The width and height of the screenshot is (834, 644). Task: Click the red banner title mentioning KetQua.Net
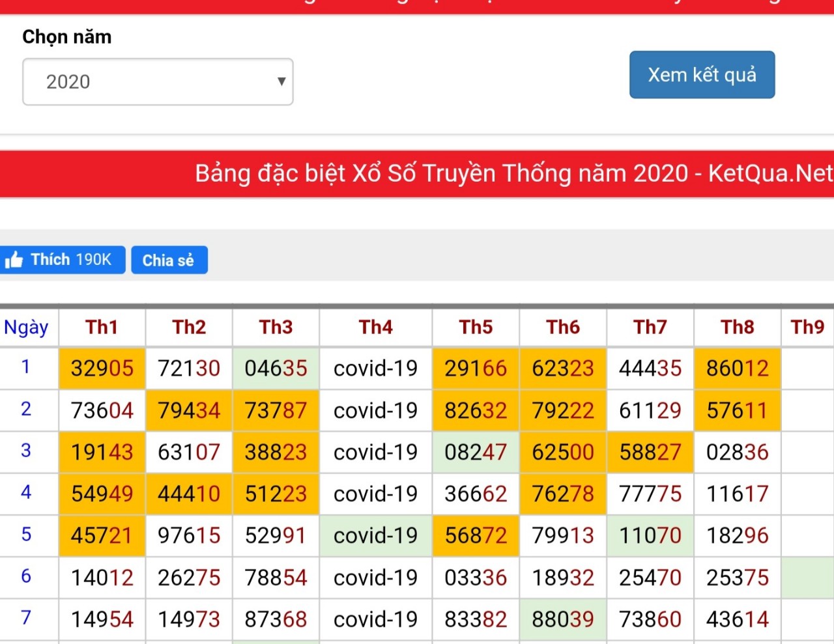(514, 173)
